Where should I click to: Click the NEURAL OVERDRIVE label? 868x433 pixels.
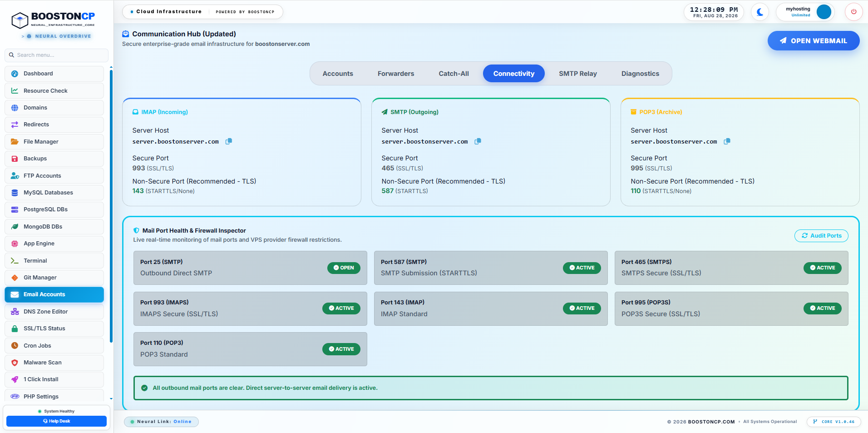tap(63, 36)
